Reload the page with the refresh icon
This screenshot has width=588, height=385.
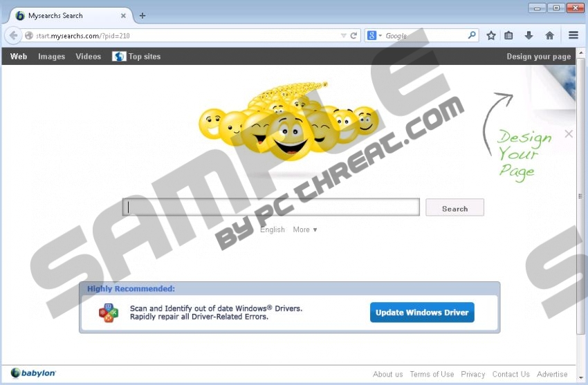point(354,35)
